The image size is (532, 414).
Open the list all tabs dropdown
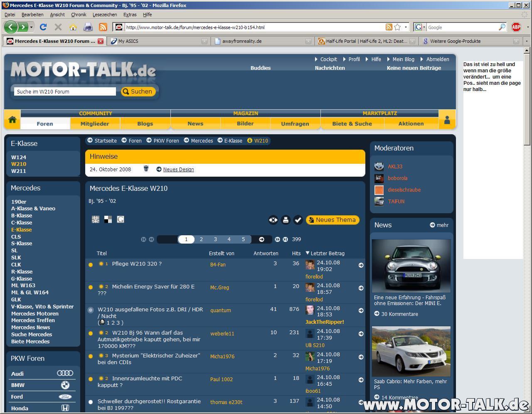[527, 41]
